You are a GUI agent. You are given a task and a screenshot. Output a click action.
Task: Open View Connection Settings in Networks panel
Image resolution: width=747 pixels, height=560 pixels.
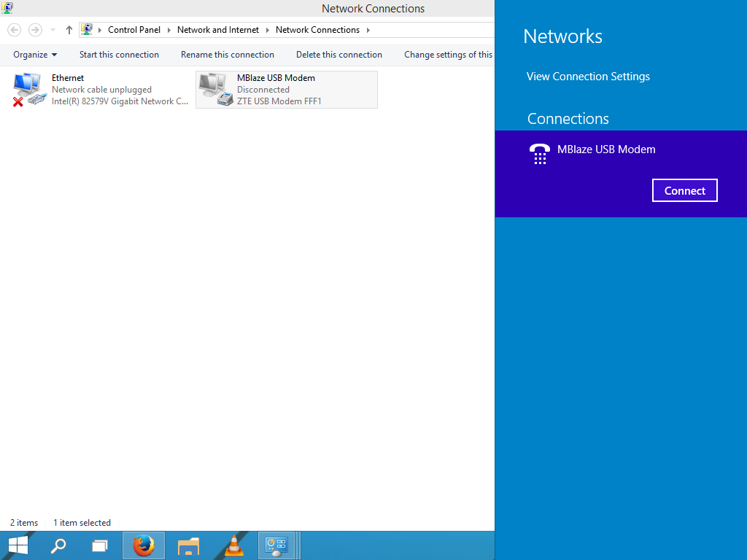click(x=588, y=77)
